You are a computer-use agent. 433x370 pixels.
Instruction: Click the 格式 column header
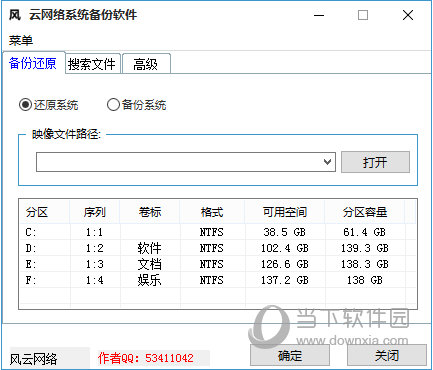(x=212, y=212)
